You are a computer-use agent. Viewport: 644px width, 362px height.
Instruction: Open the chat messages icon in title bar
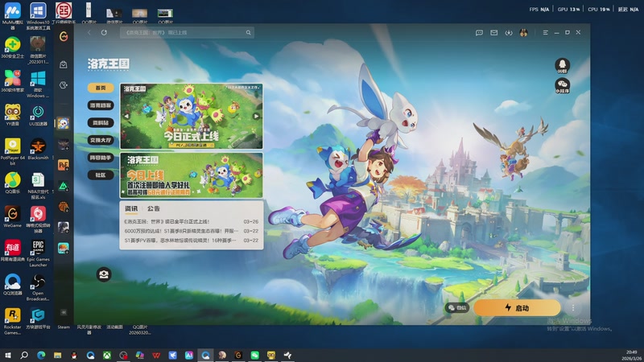click(x=479, y=32)
